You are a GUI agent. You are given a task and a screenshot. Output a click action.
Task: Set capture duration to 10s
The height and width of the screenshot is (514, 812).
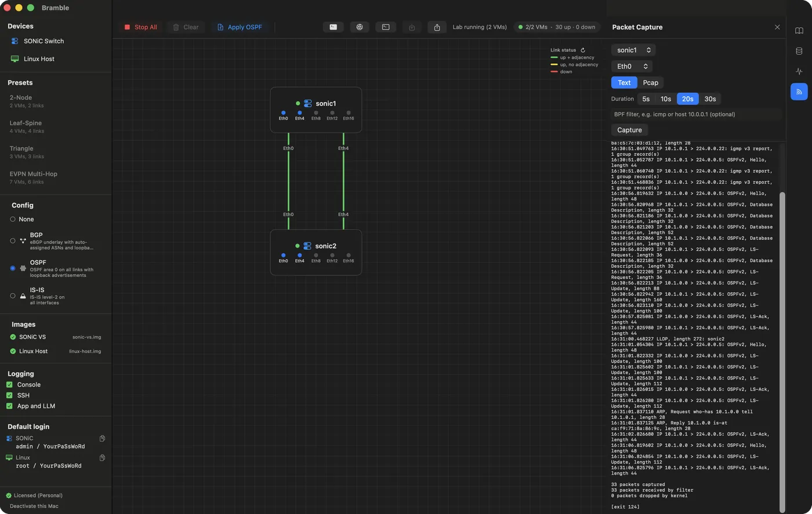[666, 99]
